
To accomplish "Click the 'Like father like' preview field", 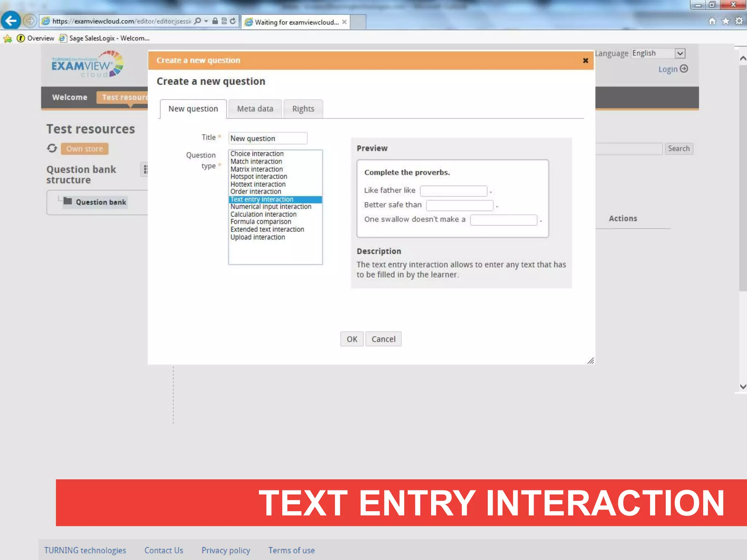I will [x=453, y=191].
